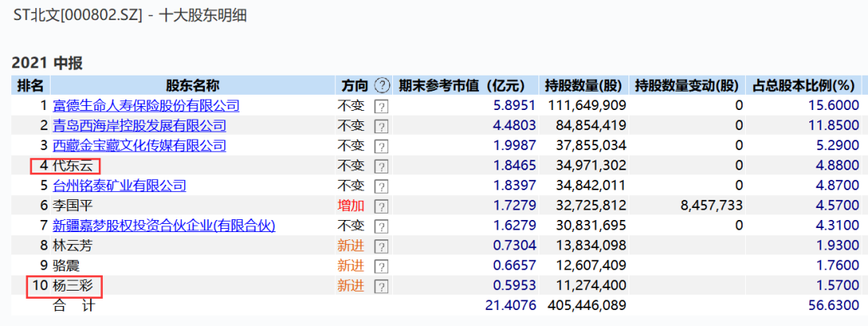Click share count 11,274,400
Screen dimensions: 868x326
coord(591,286)
